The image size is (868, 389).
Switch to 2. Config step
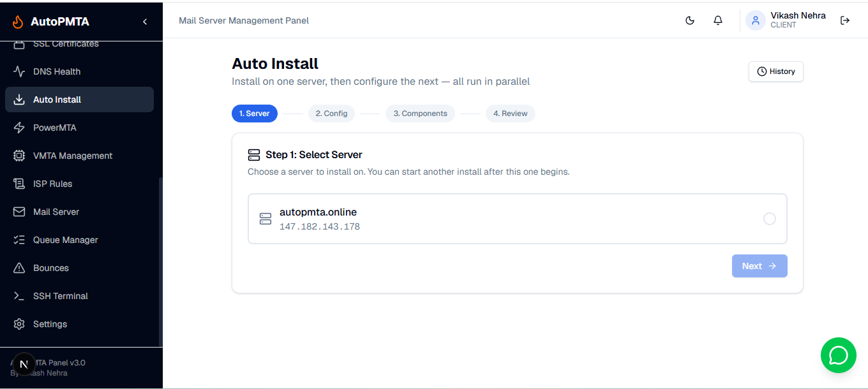click(x=331, y=114)
